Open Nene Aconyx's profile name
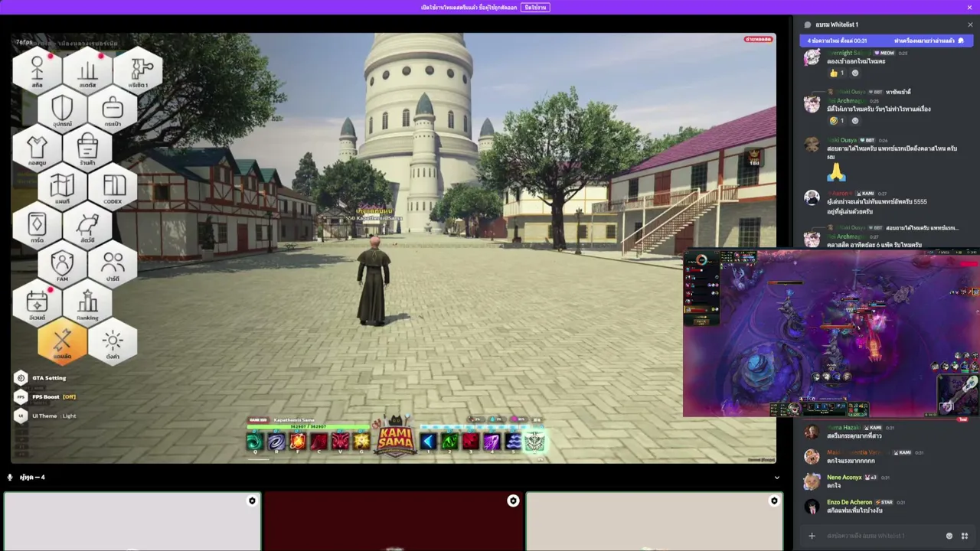The height and width of the screenshot is (551, 980). click(x=844, y=477)
